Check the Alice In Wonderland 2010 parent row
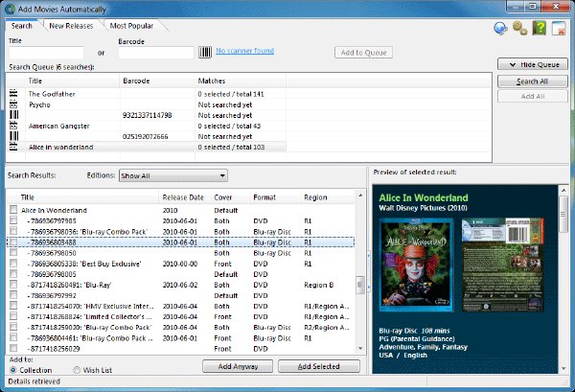The image size is (575, 392). click(x=13, y=209)
